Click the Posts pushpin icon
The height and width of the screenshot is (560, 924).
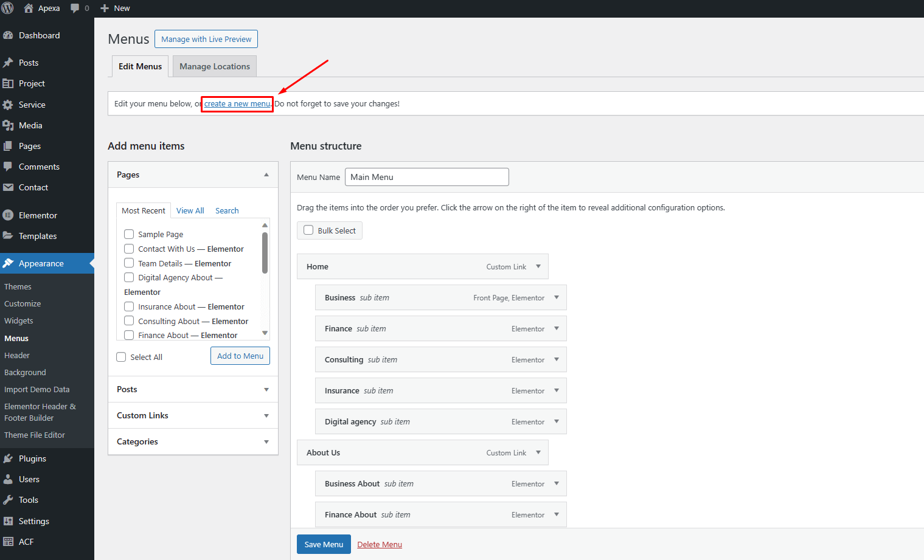click(x=8, y=63)
